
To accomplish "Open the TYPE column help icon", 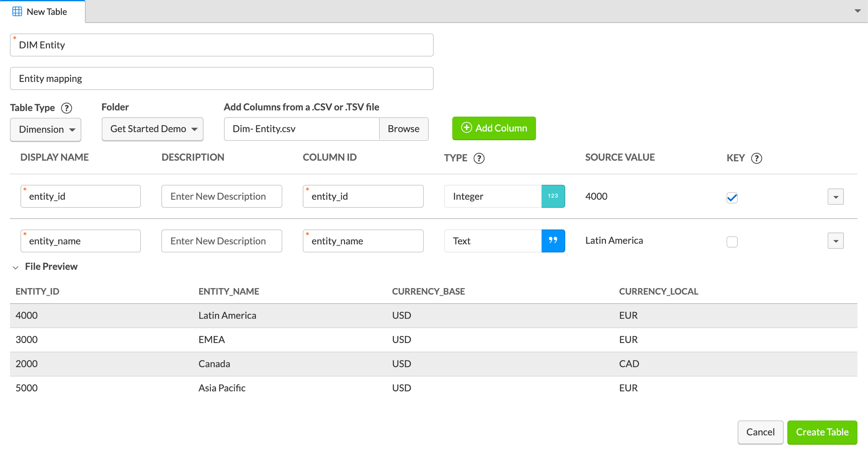I will (x=479, y=158).
